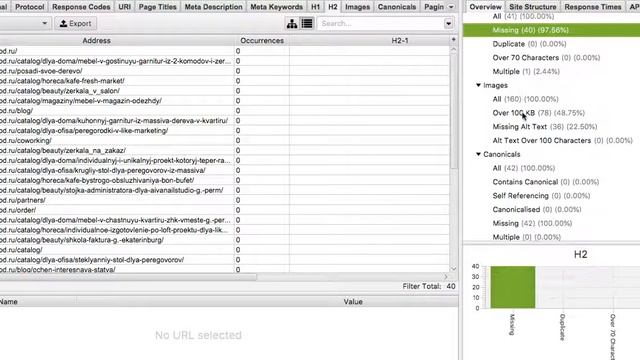Viewport: 640px width, 360px height.
Task: Collapse the Canonicals section
Action: [x=478, y=154]
